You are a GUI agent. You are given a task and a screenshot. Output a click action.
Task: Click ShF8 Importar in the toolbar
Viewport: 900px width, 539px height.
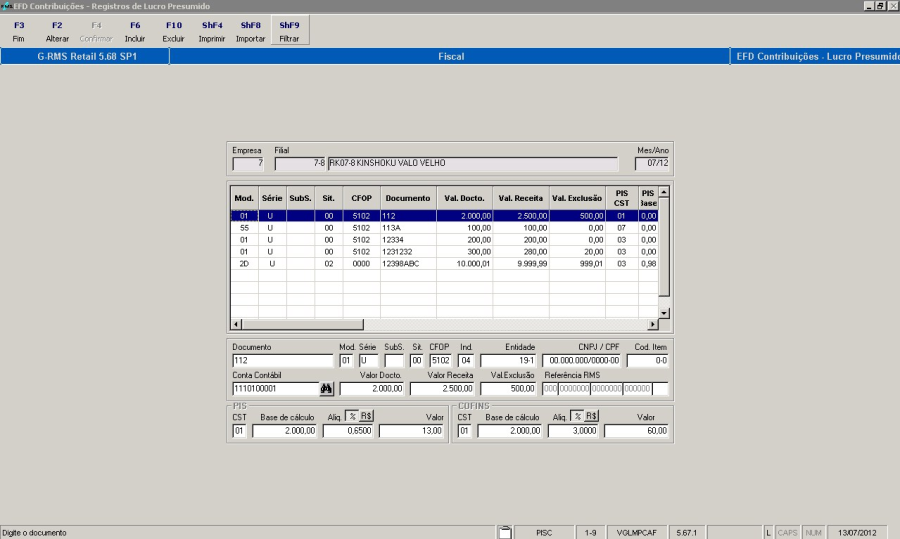(250, 31)
